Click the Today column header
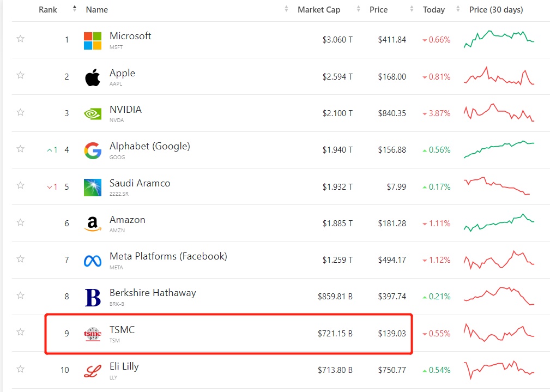Image resolution: width=550 pixels, height=392 pixels. pos(434,9)
